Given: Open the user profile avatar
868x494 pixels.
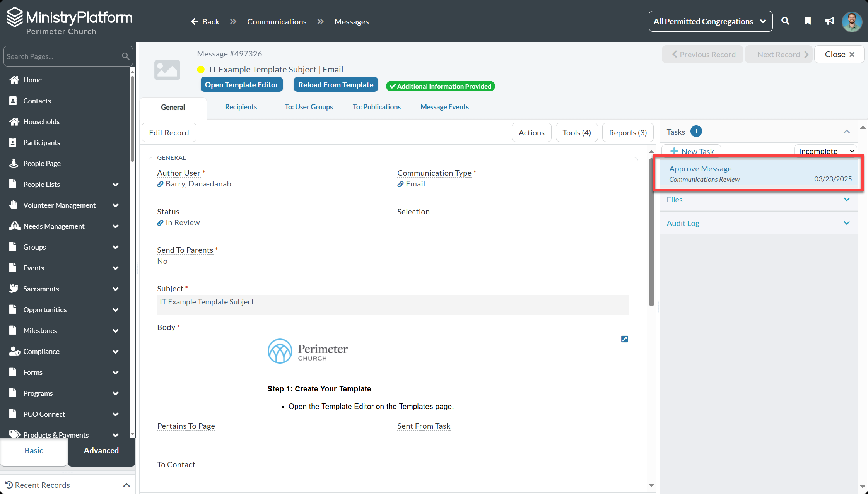Looking at the screenshot, I should [x=852, y=22].
